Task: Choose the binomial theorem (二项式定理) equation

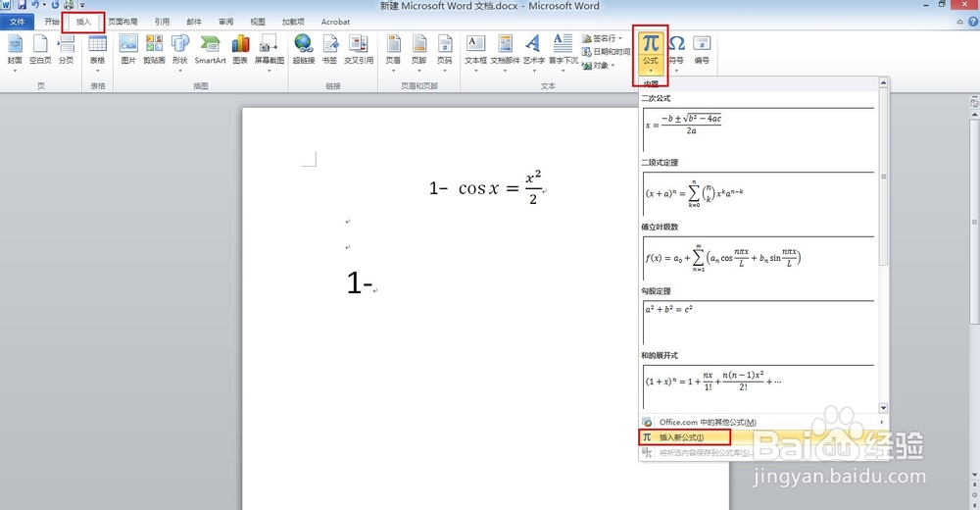Action: (759, 194)
